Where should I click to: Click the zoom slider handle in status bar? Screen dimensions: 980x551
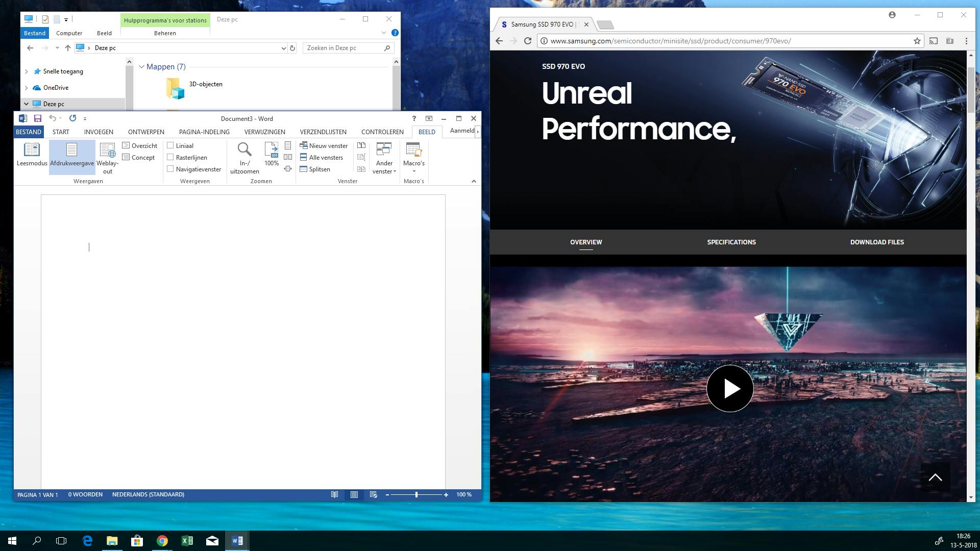pos(416,494)
